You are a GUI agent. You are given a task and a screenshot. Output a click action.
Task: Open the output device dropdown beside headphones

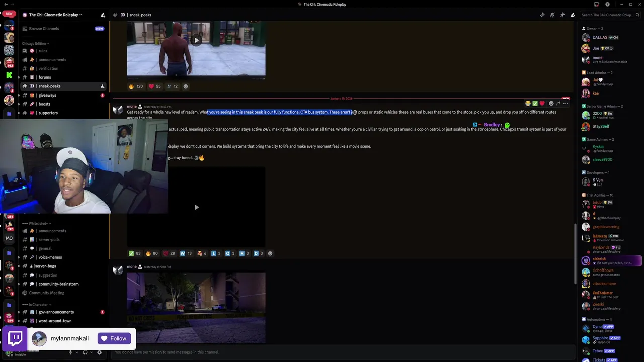pos(91,352)
